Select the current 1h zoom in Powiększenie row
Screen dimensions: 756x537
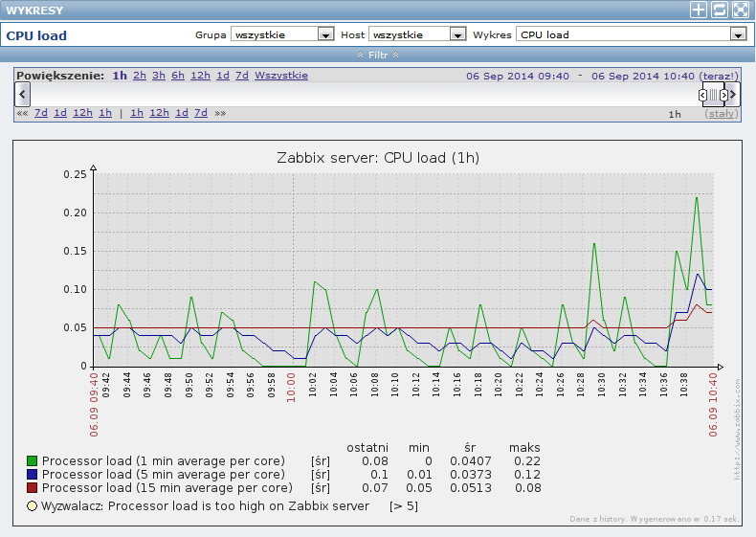click(x=120, y=76)
